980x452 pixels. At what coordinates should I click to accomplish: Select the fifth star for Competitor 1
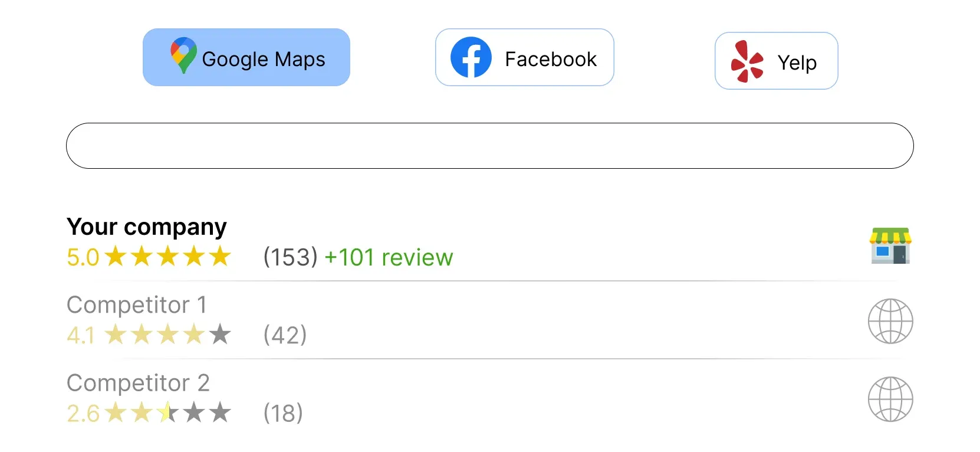(x=221, y=334)
